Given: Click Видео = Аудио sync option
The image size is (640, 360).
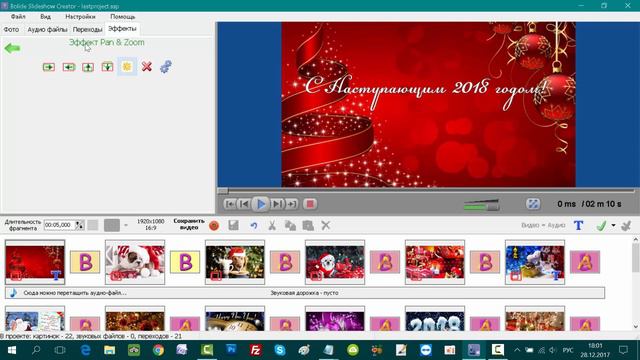Looking at the screenshot, I should pyautogui.click(x=543, y=225).
